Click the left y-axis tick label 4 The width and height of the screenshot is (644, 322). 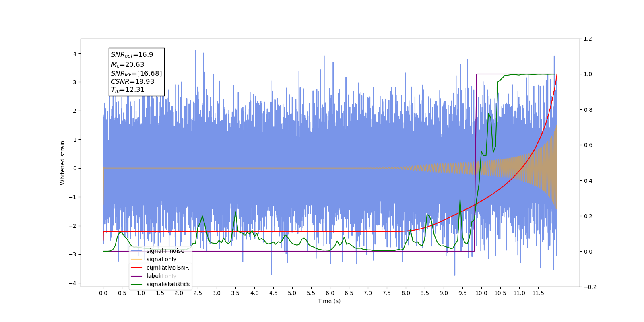coord(75,54)
